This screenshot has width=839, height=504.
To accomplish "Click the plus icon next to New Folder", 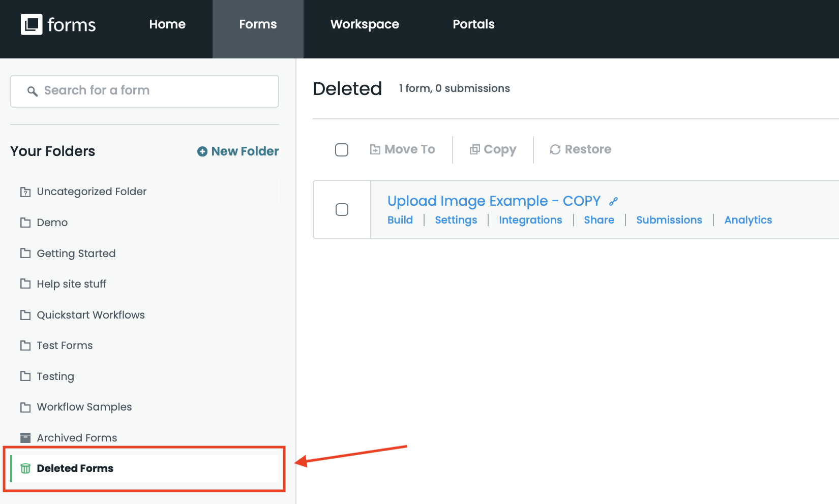I will point(202,151).
